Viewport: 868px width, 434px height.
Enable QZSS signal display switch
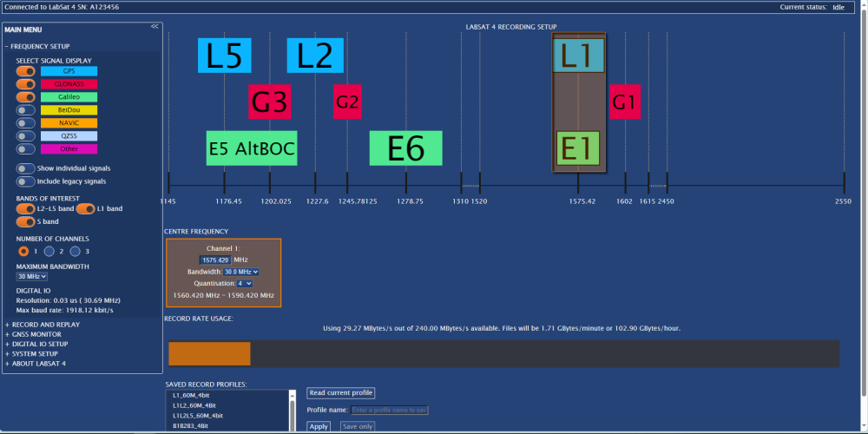coord(25,135)
